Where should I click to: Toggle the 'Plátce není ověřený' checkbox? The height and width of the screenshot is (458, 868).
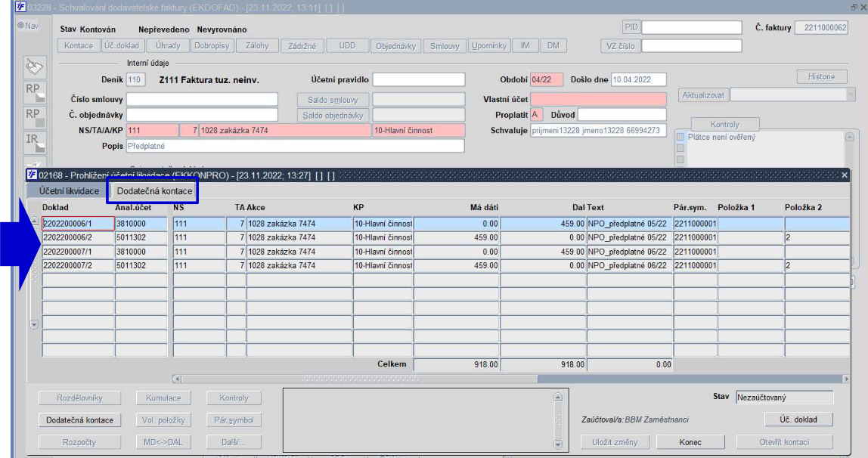click(680, 137)
